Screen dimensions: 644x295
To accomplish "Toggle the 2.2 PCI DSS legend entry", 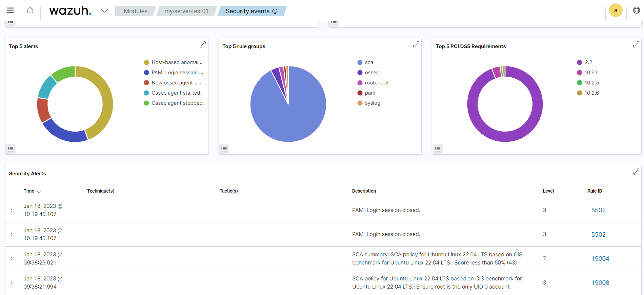I will [x=585, y=62].
